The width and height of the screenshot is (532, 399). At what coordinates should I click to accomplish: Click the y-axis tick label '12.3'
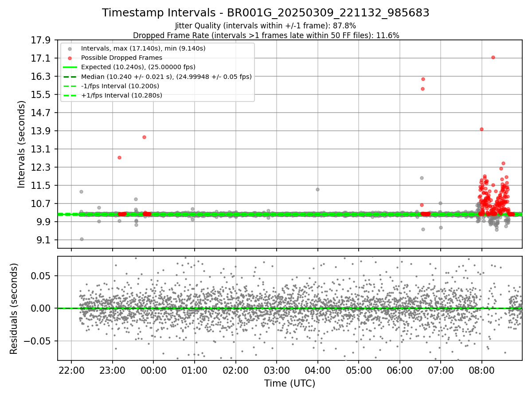(42, 168)
